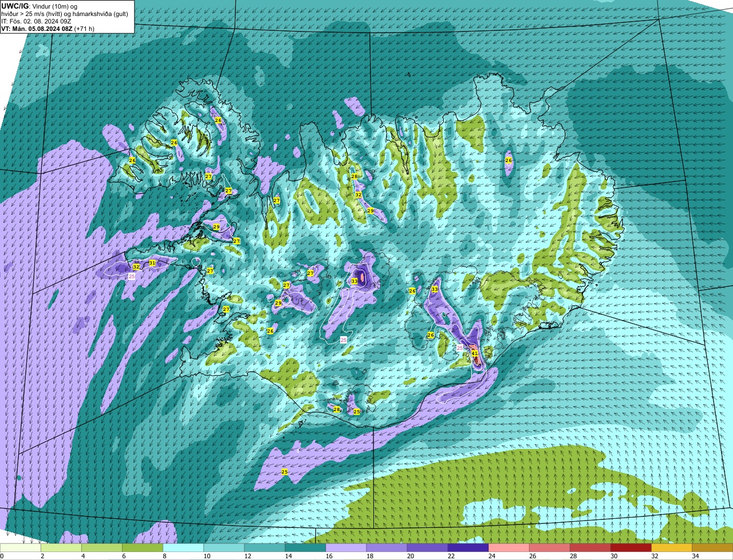Select the 8–10 m/s light cyan legend swatch
Viewport: 733px width, 560px height.
click(x=183, y=548)
